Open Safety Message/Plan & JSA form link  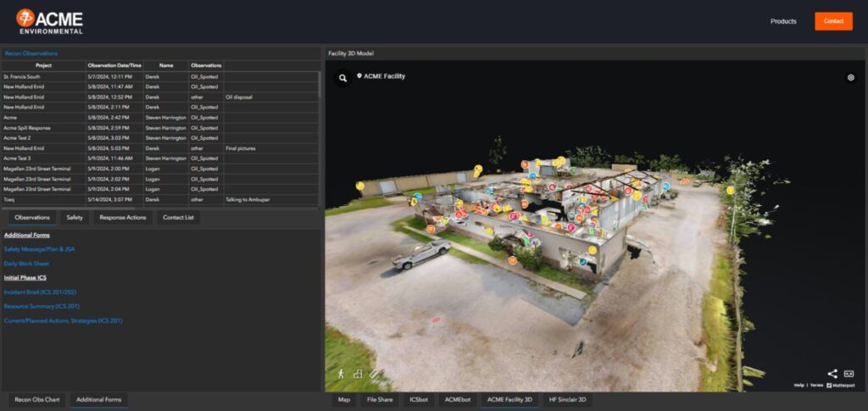[39, 249]
